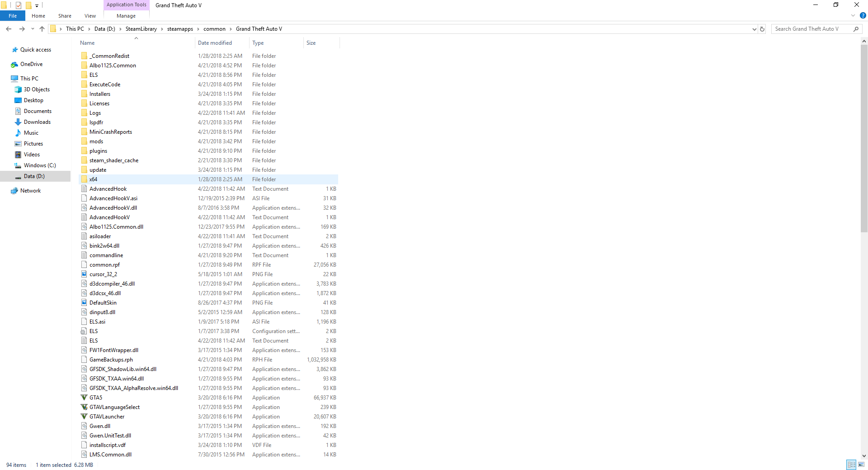Open Network in navigation pane
868x470 pixels.
pos(30,191)
